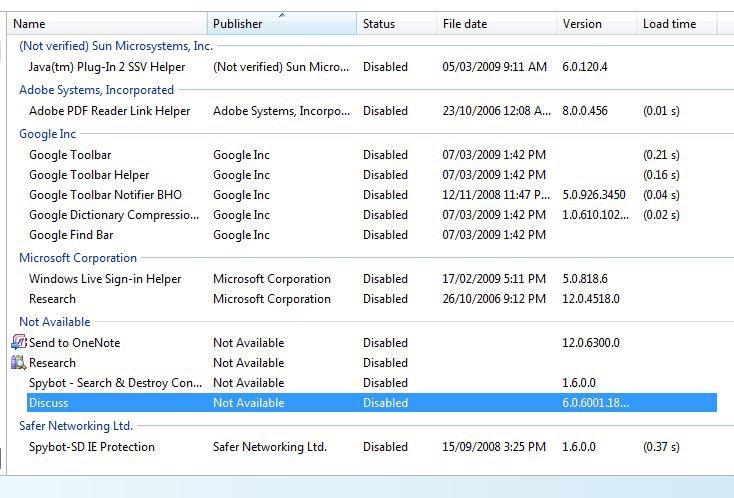Click the Research add-on book icon

coord(19,362)
